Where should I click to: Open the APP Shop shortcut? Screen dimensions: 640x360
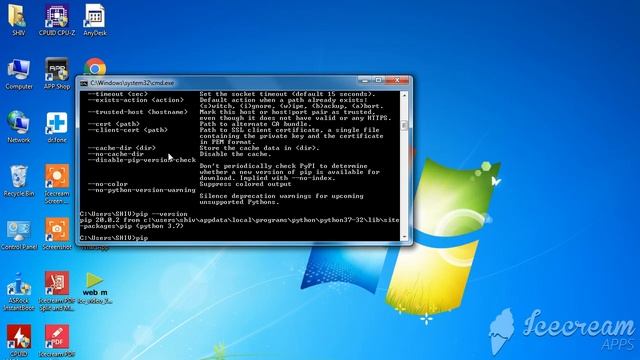pyautogui.click(x=57, y=74)
